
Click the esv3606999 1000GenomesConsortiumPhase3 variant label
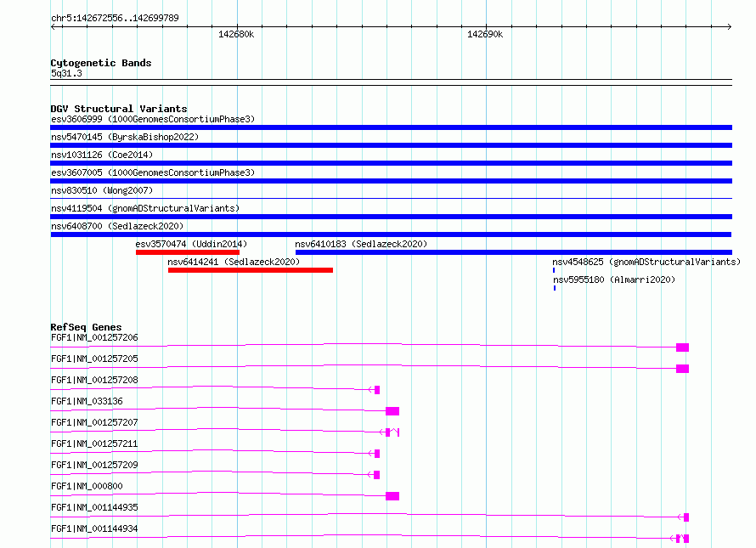pos(153,119)
